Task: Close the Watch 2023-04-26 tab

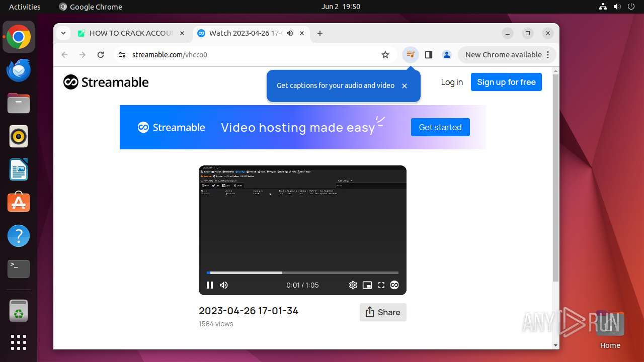Action: click(x=302, y=33)
